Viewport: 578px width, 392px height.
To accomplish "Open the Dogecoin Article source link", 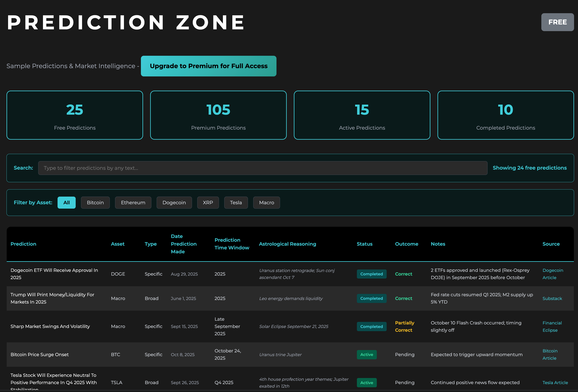I will tap(552, 274).
